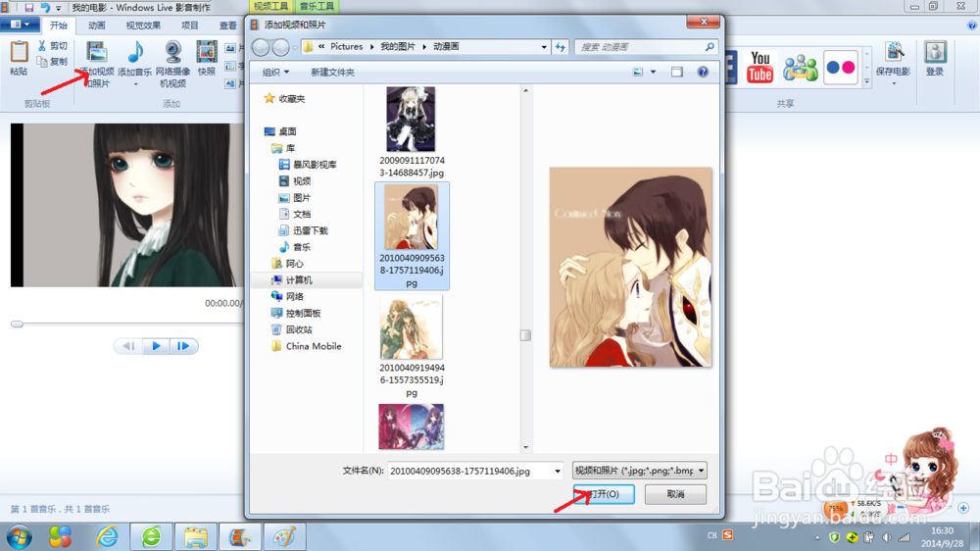Click the Webcam video icon
Image resolution: width=980 pixels, height=551 pixels.
tap(172, 52)
